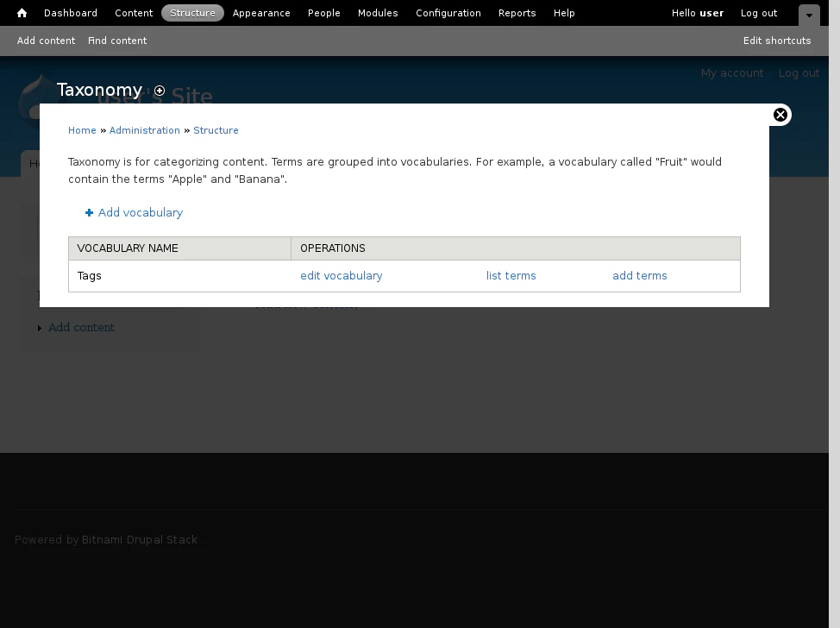Viewport: 840px width, 628px height.
Task: Click edit vocabulary for Tags
Action: 342,276
